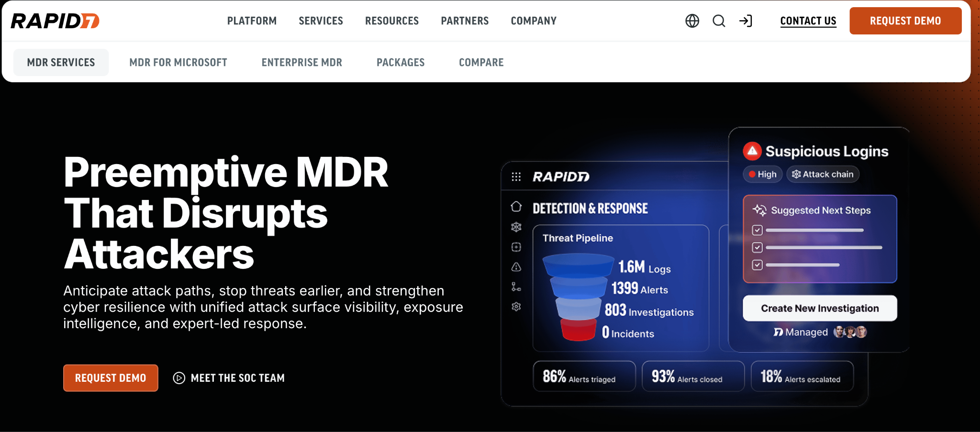The image size is (980, 432).
Task: Click the 18% Alerts escalated card
Action: tap(802, 376)
